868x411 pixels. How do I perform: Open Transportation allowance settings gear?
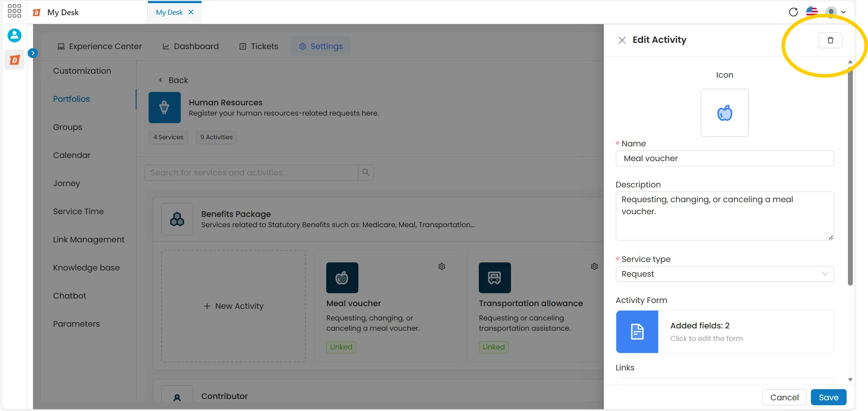(x=594, y=266)
